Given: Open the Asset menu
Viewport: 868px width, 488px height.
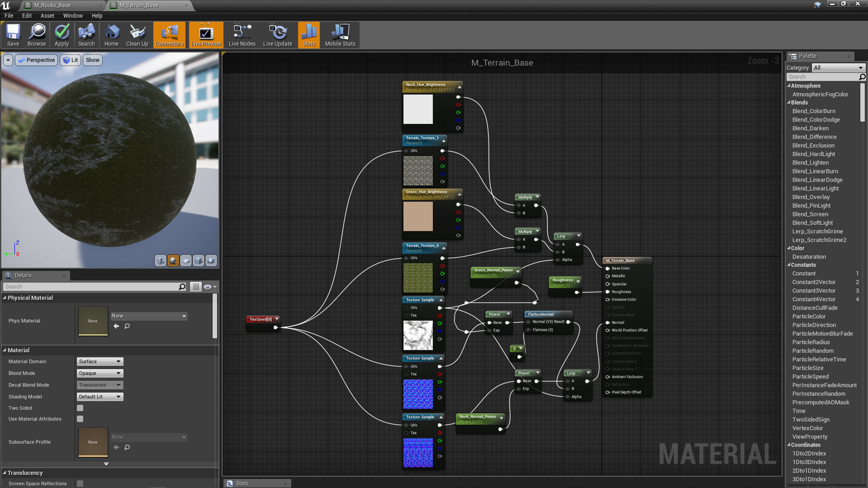Looking at the screenshot, I should 47,15.
